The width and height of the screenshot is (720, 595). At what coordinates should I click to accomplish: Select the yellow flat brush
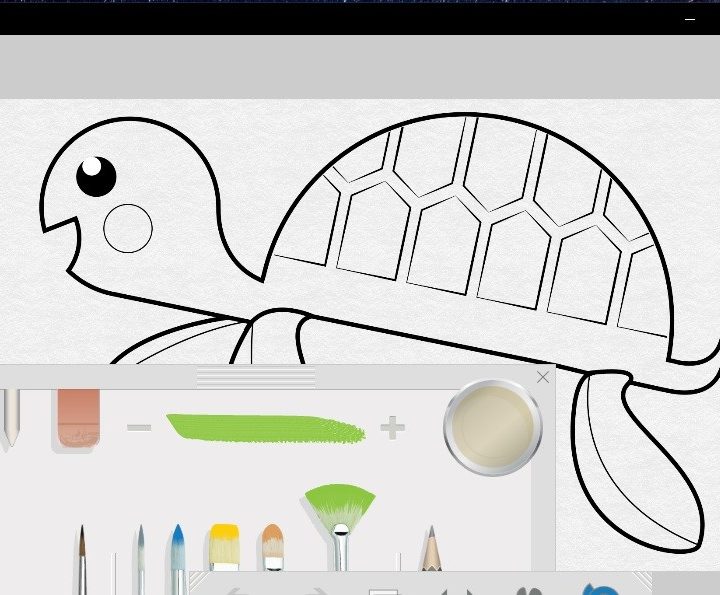coord(224,547)
